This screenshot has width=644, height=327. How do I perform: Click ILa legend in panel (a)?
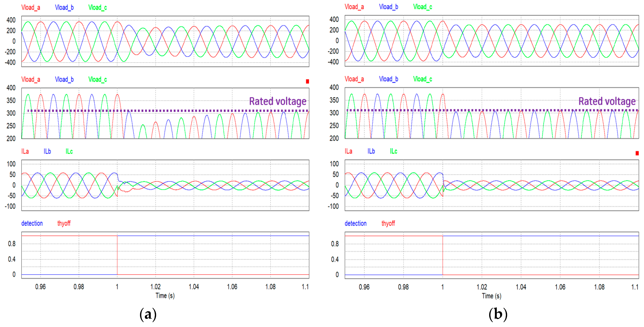[x=25, y=151]
